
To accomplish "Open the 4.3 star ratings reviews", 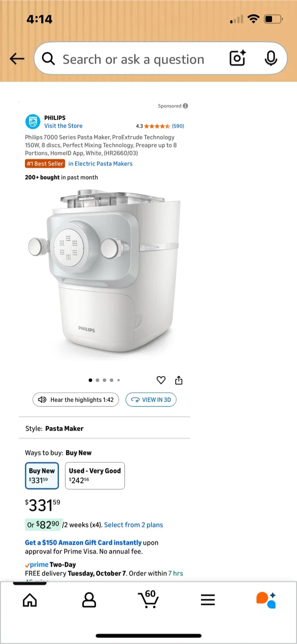I will click(160, 126).
